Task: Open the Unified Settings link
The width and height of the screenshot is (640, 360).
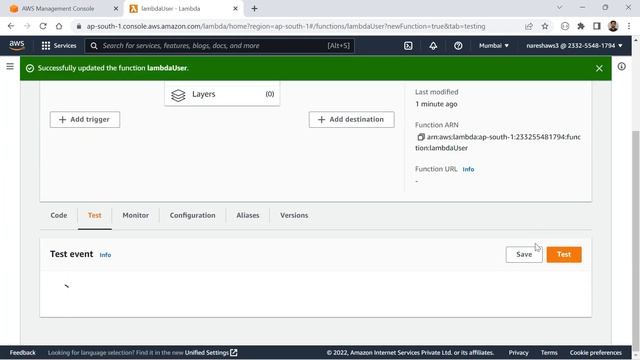Action: (211, 353)
